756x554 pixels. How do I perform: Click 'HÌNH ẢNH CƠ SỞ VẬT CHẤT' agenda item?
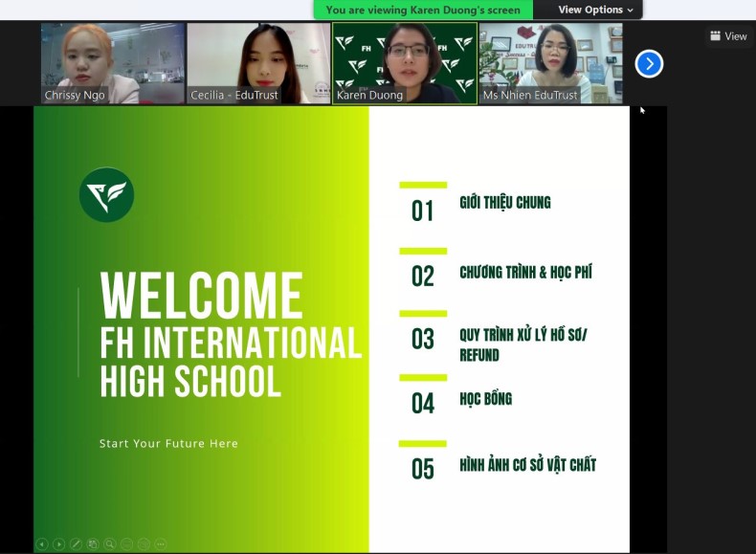[527, 465]
